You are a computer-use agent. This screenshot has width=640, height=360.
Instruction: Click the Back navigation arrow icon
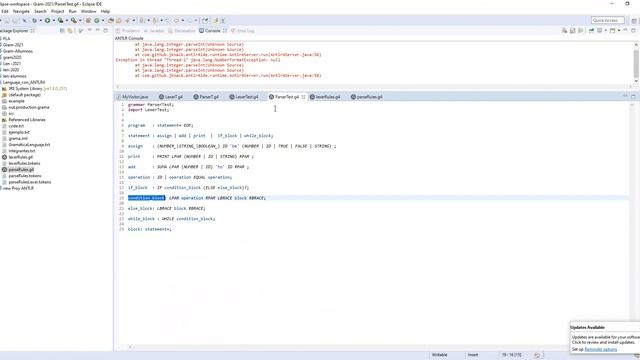(176, 20)
